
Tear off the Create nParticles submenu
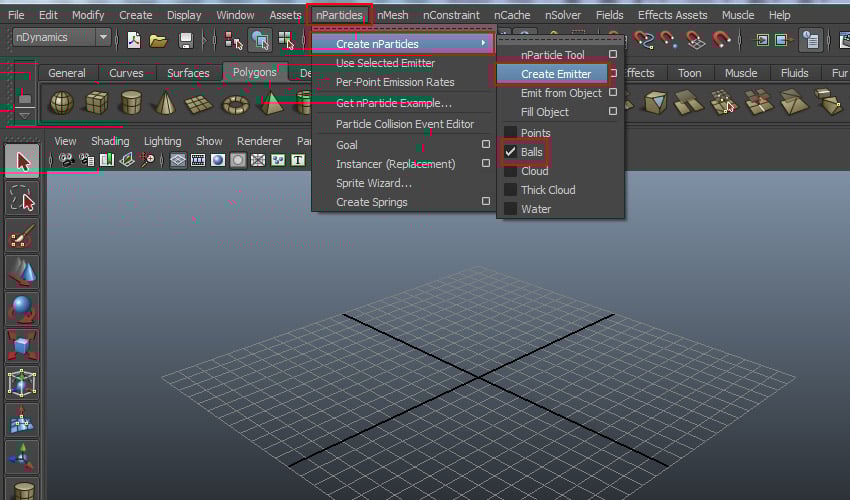[560, 40]
